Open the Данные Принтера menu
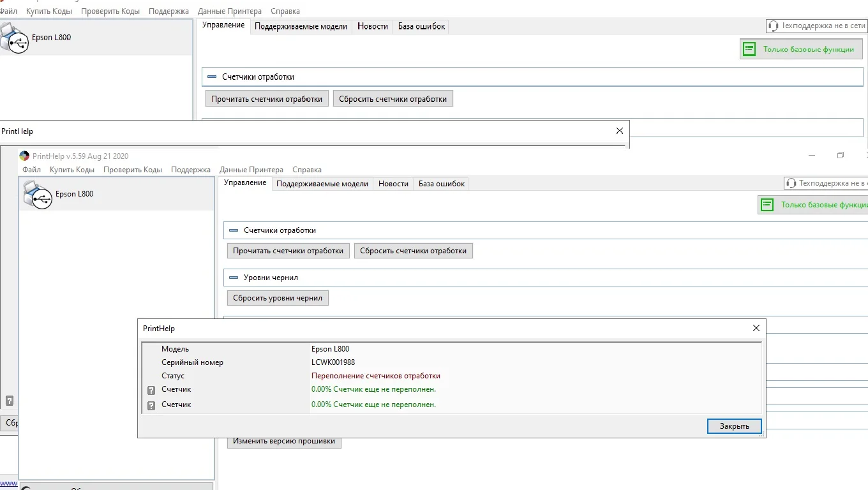The width and height of the screenshot is (868, 490). tap(251, 170)
